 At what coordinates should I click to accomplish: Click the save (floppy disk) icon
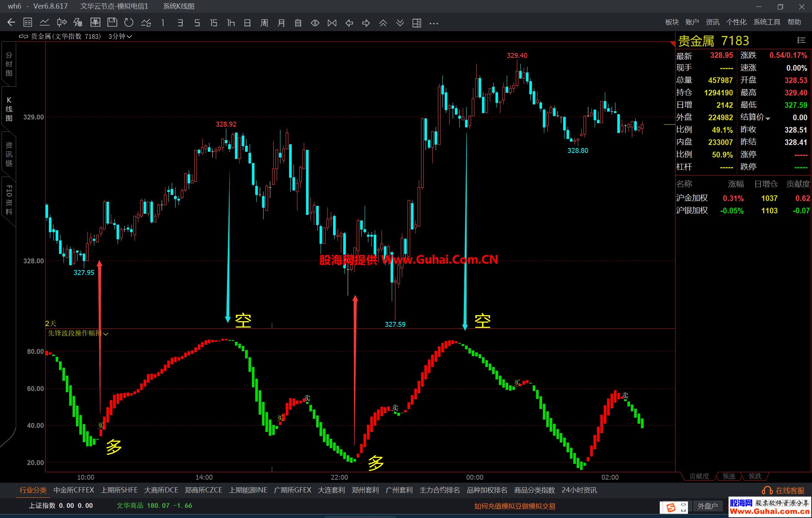coord(112,23)
